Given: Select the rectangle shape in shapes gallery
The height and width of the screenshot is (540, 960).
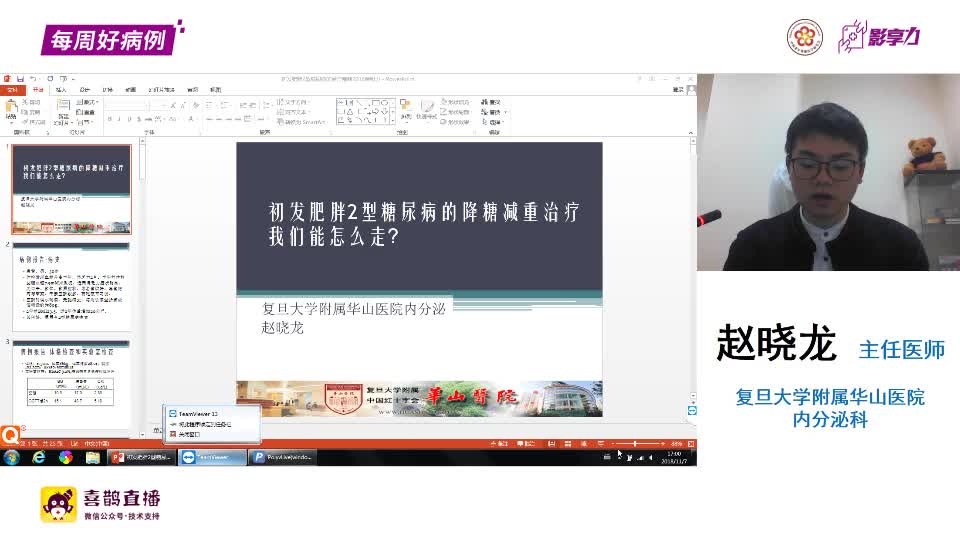Looking at the screenshot, I should click(x=375, y=103).
